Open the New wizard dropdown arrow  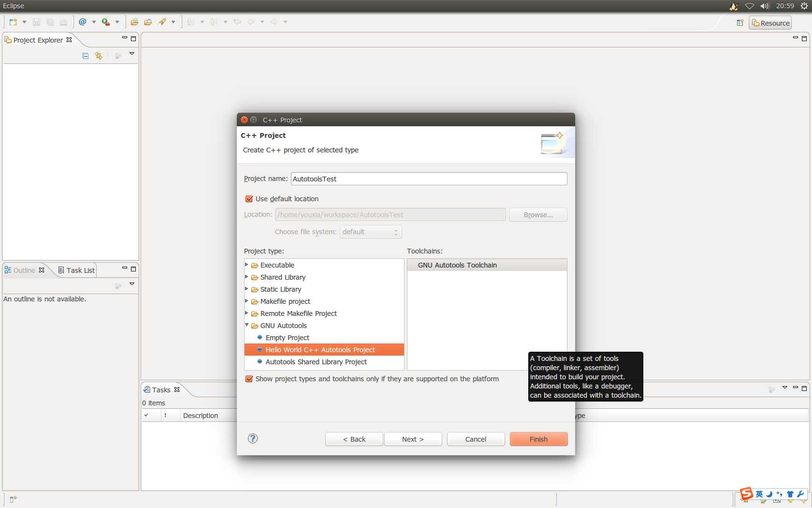click(24, 22)
